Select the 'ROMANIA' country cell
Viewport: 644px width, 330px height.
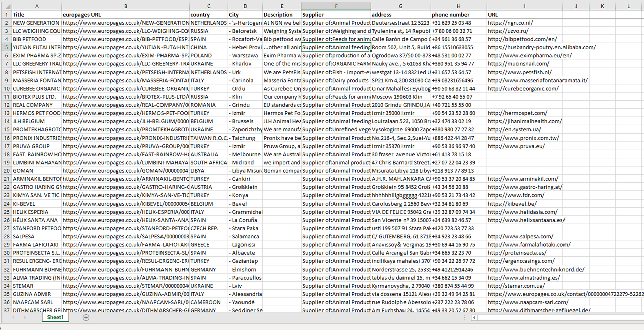[208, 105]
